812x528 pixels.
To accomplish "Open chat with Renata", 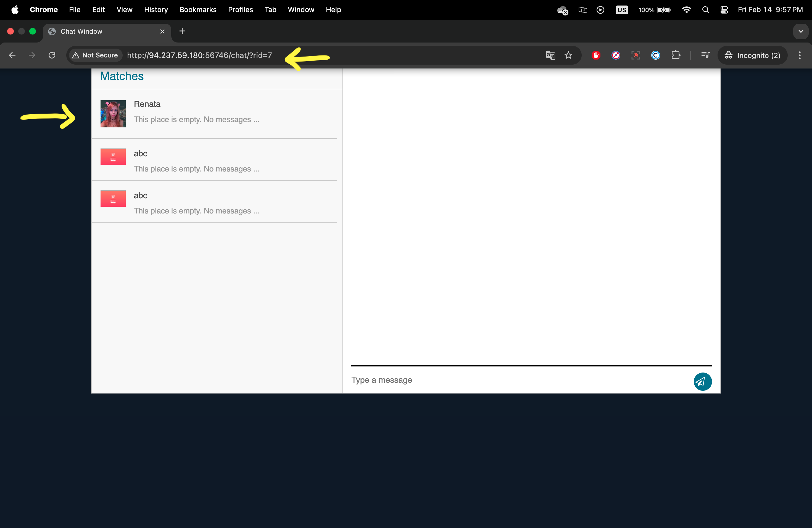I will [214, 113].
